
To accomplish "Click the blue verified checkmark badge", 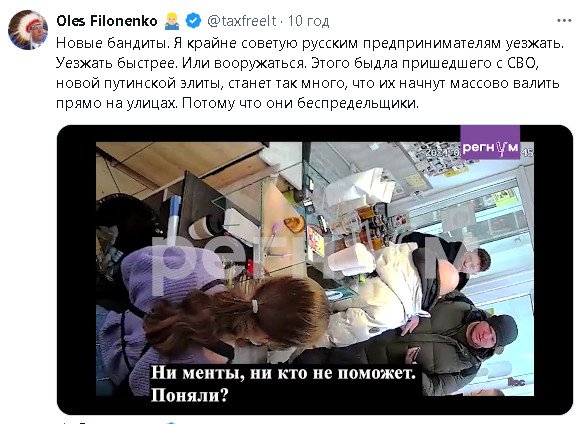I will 193,21.
